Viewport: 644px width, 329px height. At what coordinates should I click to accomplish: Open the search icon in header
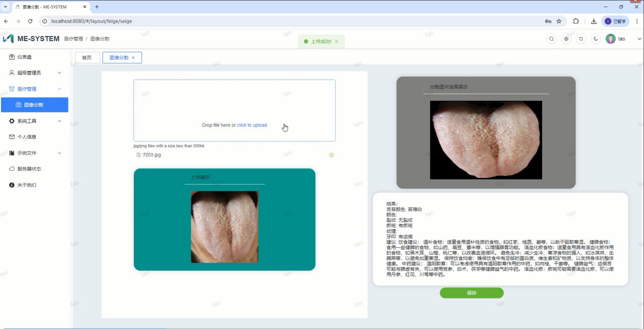pyautogui.click(x=552, y=39)
